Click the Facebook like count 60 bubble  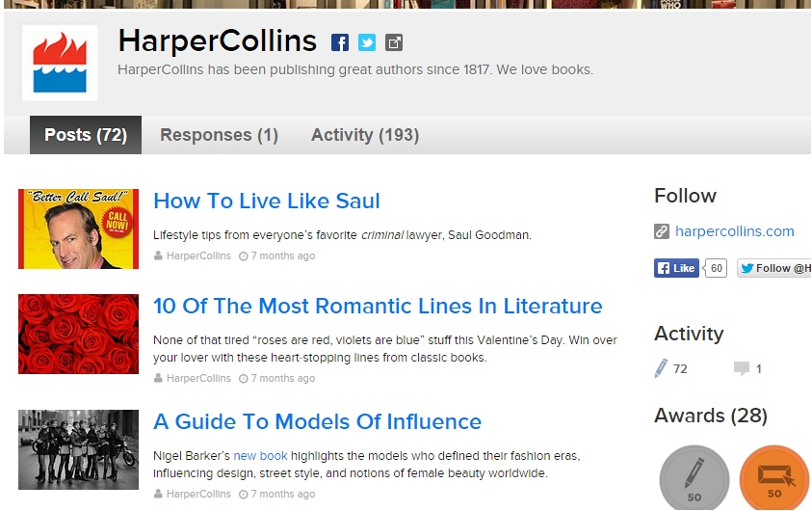point(716,268)
